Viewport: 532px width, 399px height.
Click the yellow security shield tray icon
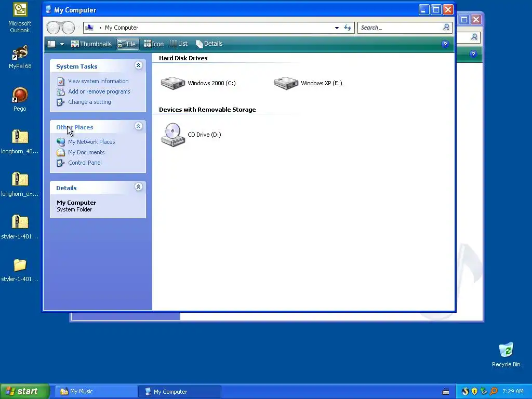(474, 392)
